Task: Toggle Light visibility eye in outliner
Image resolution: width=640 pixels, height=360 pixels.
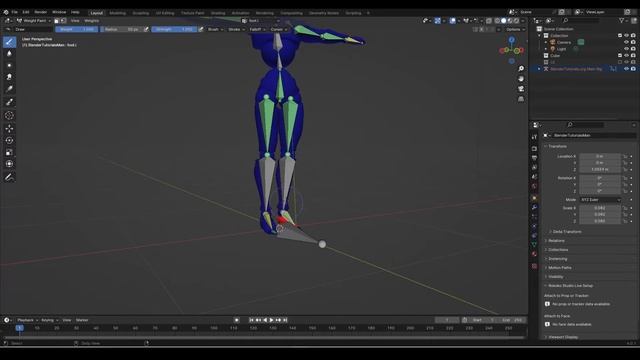Action: [626, 49]
